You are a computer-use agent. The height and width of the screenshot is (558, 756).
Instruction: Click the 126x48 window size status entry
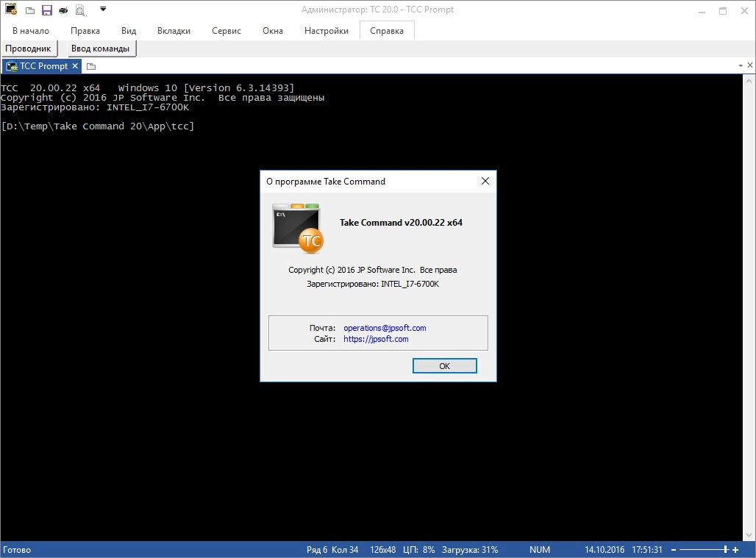click(383, 550)
